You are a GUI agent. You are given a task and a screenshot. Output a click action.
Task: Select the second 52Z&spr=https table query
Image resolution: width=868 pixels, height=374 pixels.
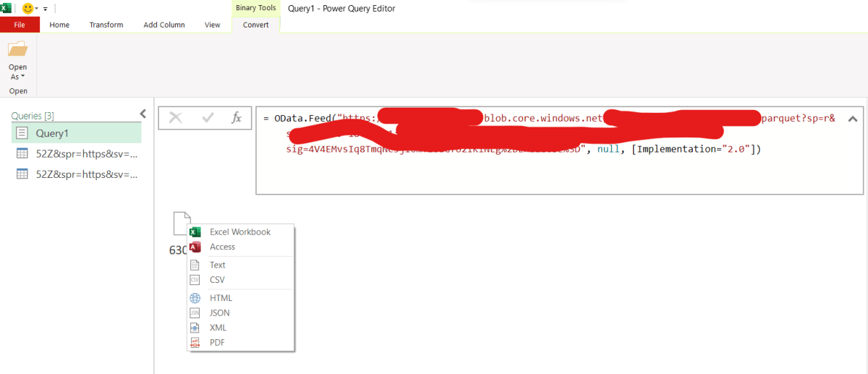click(77, 174)
